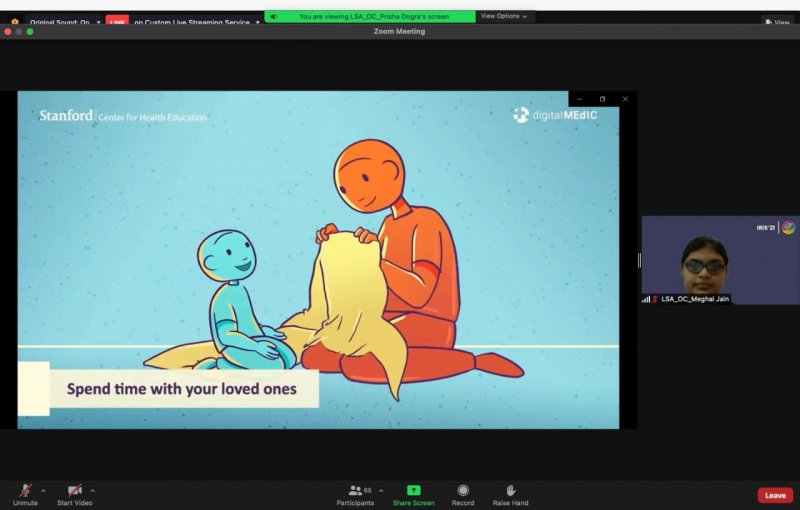
Task: Start recording with the Record icon
Action: tap(463, 491)
